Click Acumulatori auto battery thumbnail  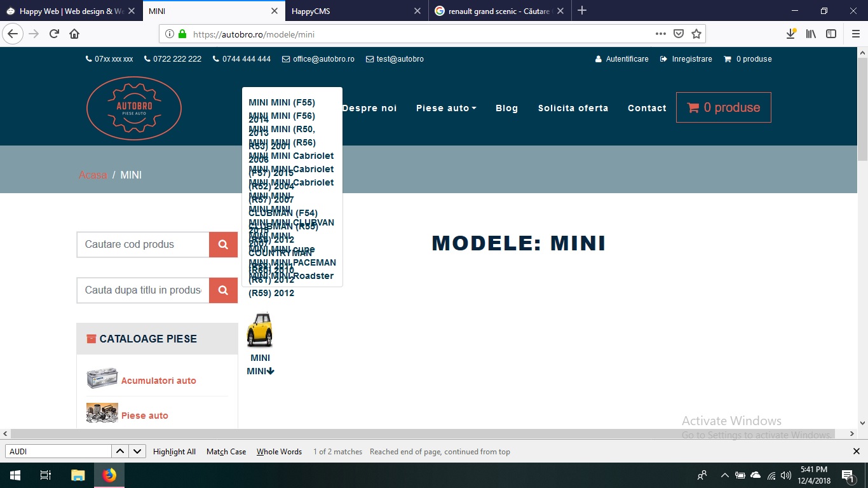pos(102,378)
